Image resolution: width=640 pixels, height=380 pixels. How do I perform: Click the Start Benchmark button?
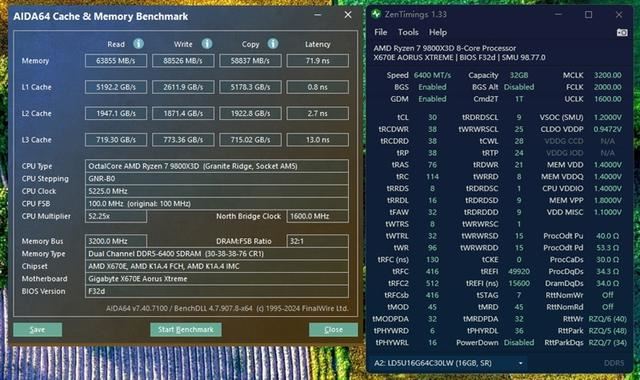tap(186, 330)
